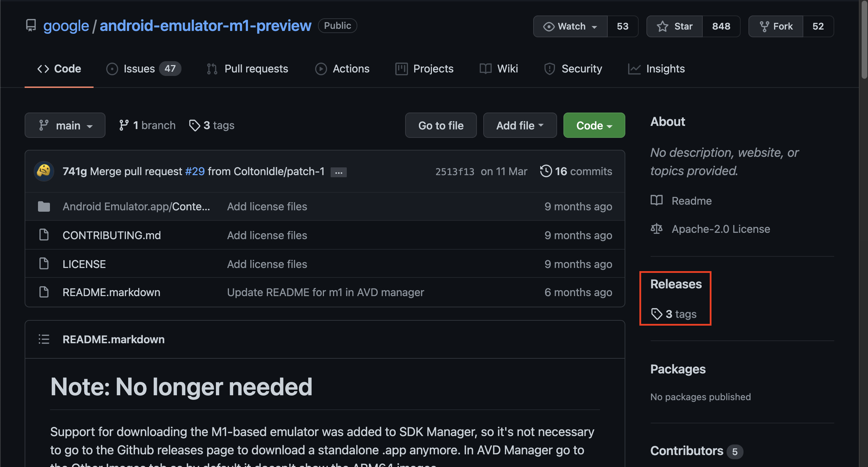Open the Pull requests tab

(x=248, y=69)
